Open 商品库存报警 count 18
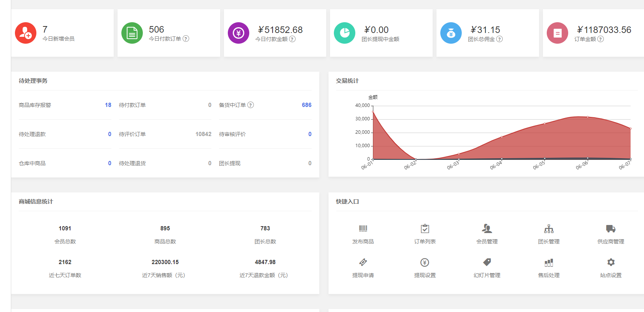Viewport: 644px width, 312px height. click(108, 105)
